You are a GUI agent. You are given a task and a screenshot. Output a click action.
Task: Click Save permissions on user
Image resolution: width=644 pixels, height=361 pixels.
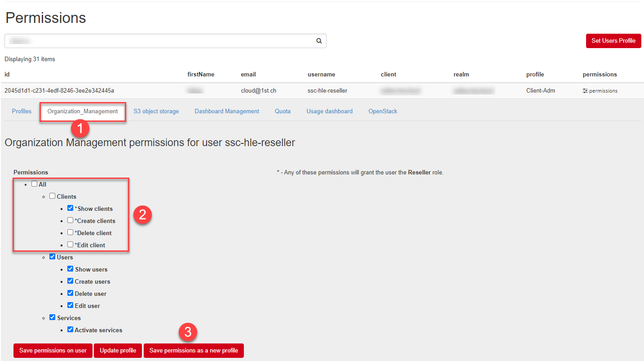coord(53,351)
